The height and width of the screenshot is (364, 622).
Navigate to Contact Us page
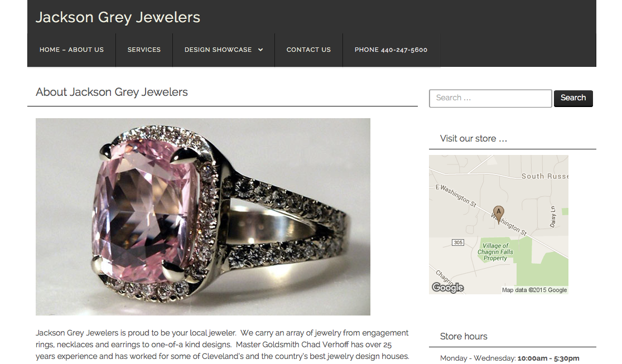coord(308,50)
